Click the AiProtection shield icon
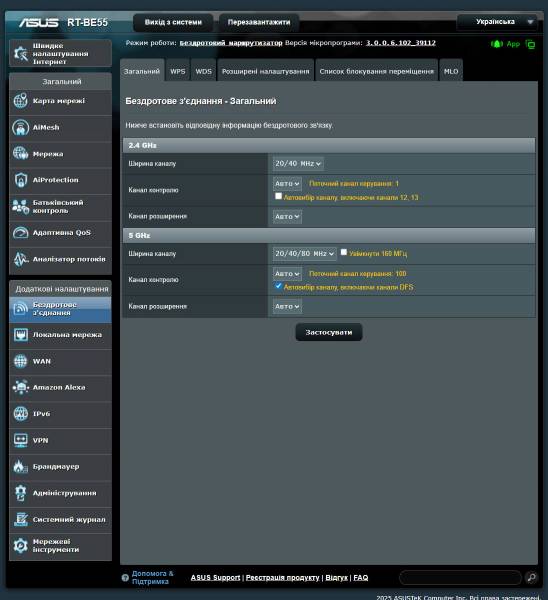This screenshot has height=600, width=548. point(20,180)
